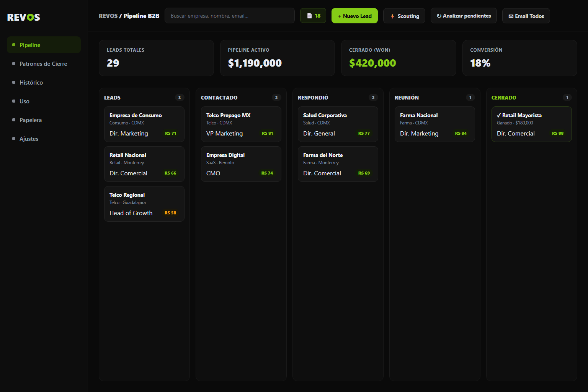Open the Telco Prepago MX lead card

[x=241, y=124]
